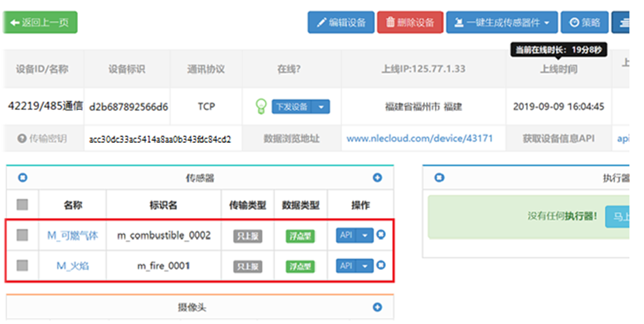Image resolution: width=644 pixels, height=324 pixels.
Task: Click the 获取设备信息API label
Action: [559, 139]
